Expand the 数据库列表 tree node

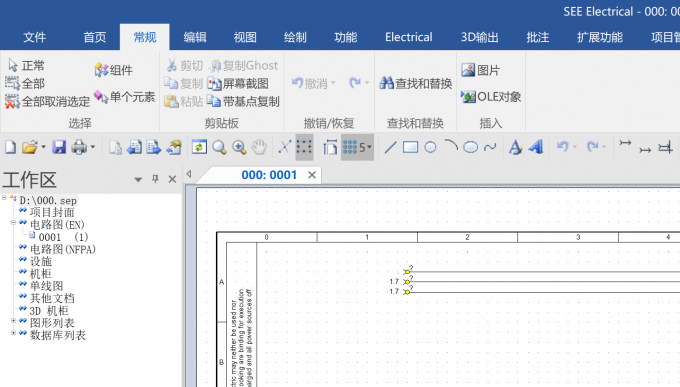tap(13, 333)
